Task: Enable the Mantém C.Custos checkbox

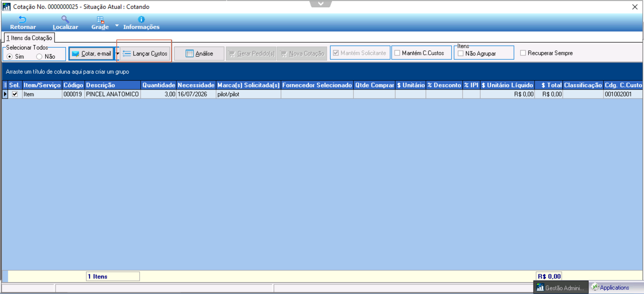Action: (x=397, y=53)
